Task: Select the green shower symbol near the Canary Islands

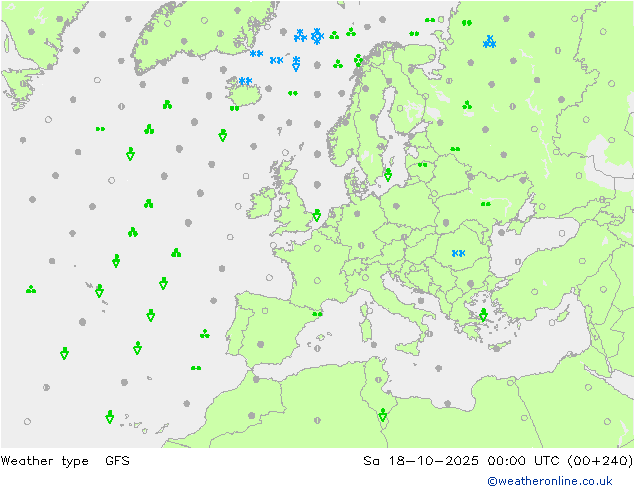Action: coord(110,417)
